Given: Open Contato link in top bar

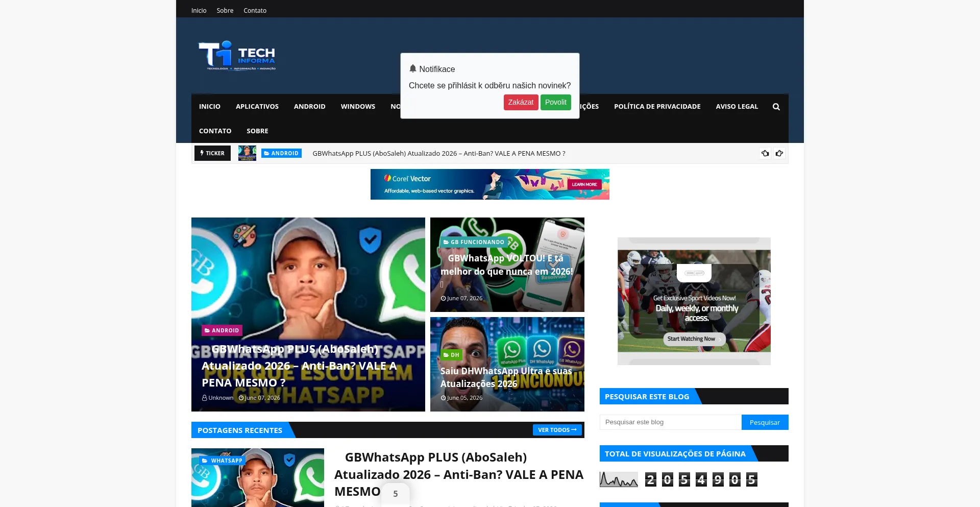Looking at the screenshot, I should pos(255,10).
